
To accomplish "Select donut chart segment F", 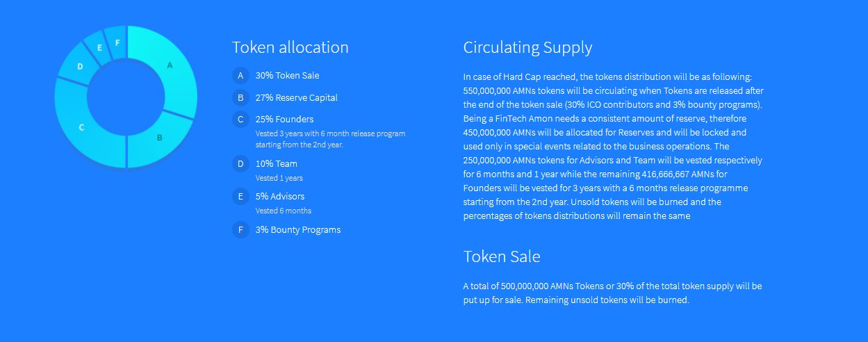I will (x=117, y=42).
